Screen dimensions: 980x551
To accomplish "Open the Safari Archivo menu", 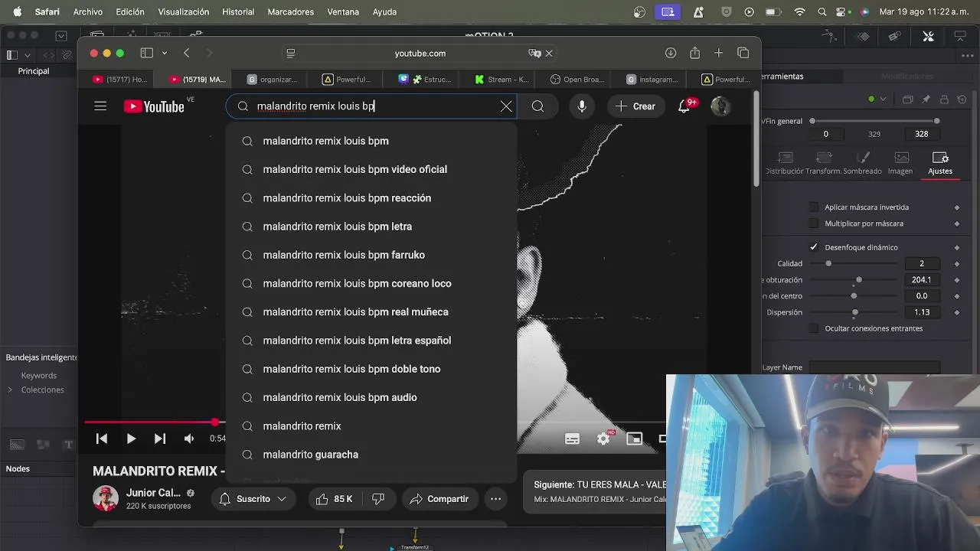I will [88, 11].
